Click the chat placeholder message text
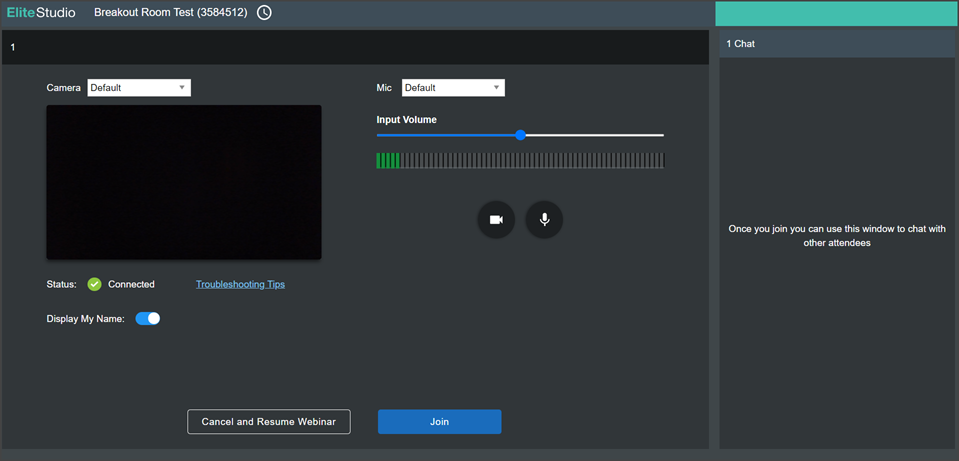This screenshot has width=959, height=461. (x=837, y=236)
